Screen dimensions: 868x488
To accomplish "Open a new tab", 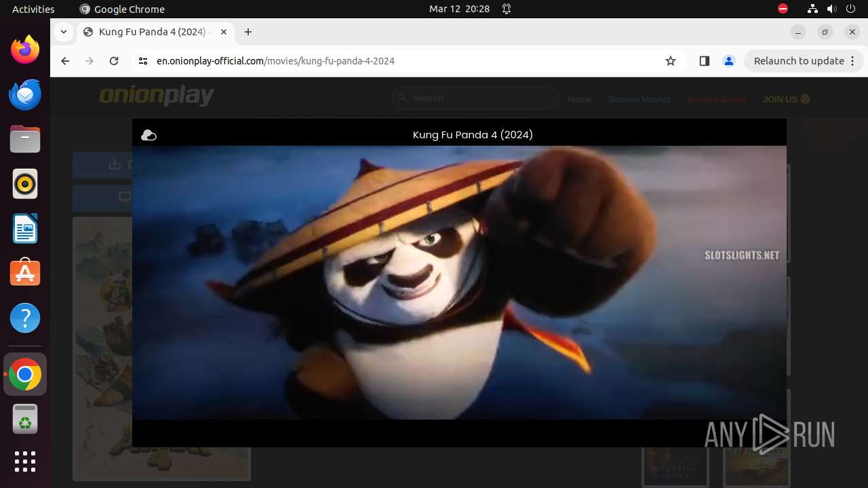I will click(x=248, y=32).
